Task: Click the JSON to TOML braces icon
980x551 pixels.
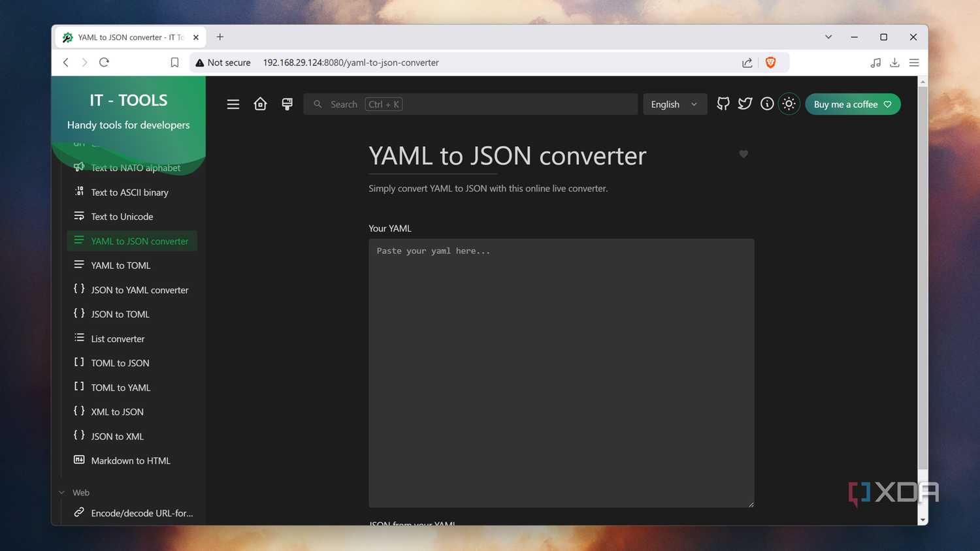Action: (x=79, y=313)
